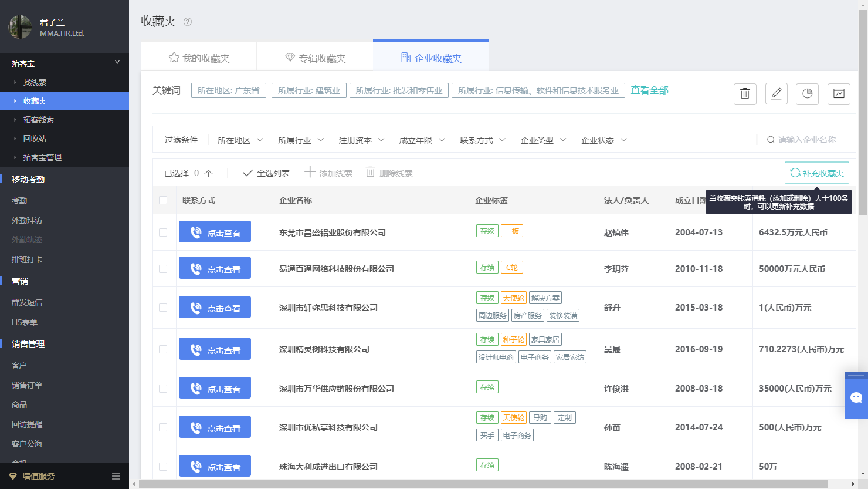
Task: Check the row for 深圳精灵树科技有限公司
Action: [x=163, y=349]
